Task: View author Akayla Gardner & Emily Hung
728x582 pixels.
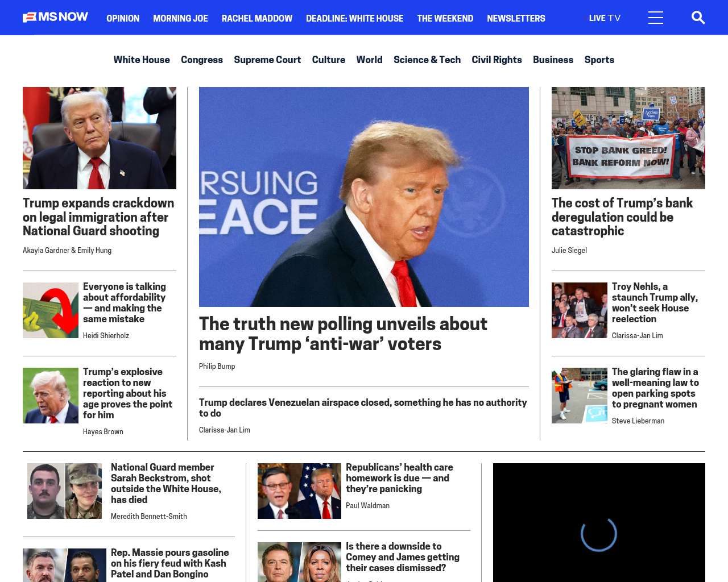Action: pyautogui.click(x=67, y=250)
